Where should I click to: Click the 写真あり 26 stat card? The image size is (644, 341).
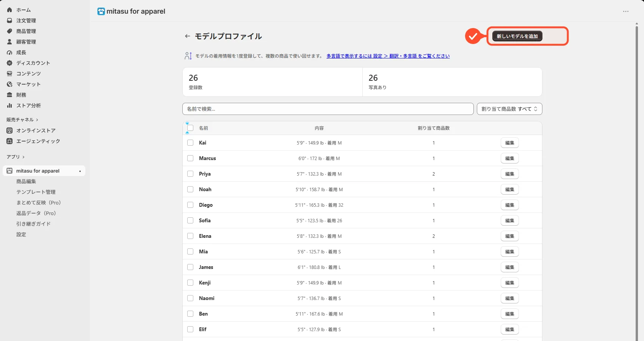(452, 82)
